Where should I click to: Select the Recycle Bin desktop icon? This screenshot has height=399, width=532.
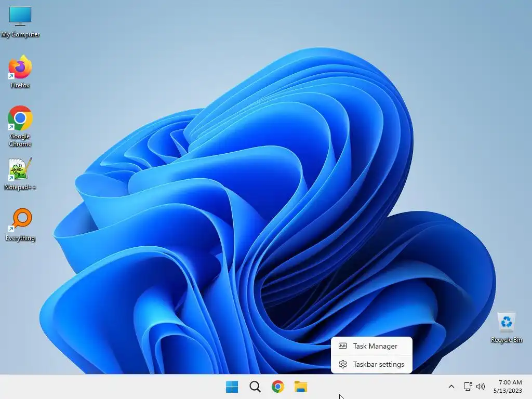506,327
